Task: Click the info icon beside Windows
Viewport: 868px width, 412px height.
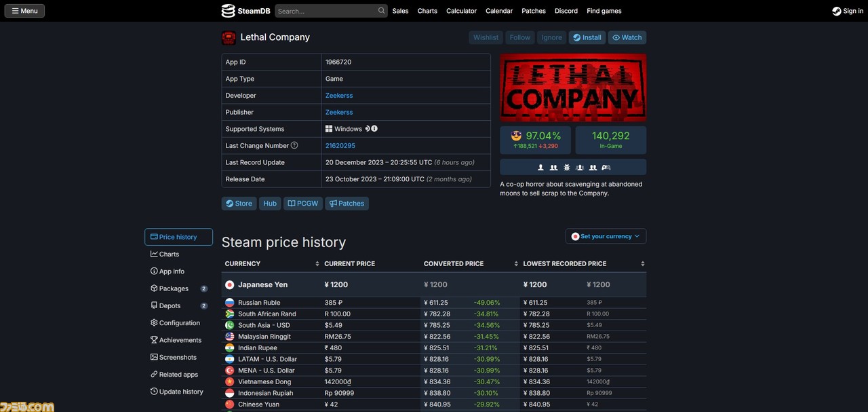Action: point(374,128)
